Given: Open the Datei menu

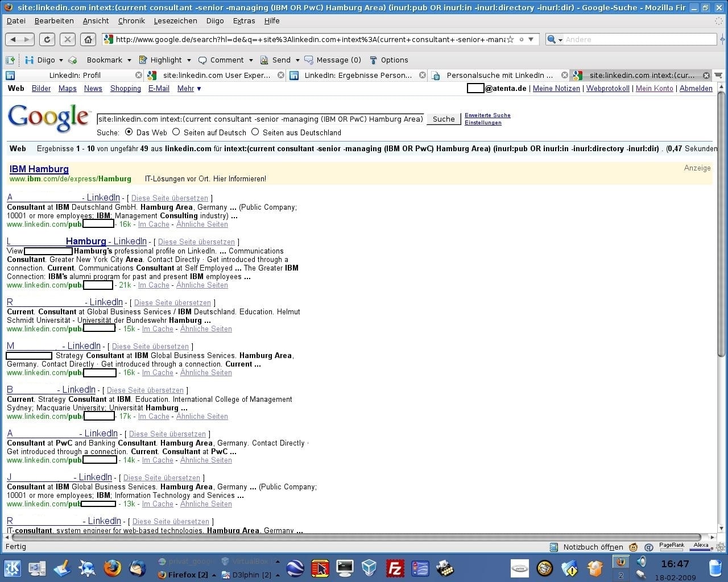Looking at the screenshot, I should click(x=16, y=20).
